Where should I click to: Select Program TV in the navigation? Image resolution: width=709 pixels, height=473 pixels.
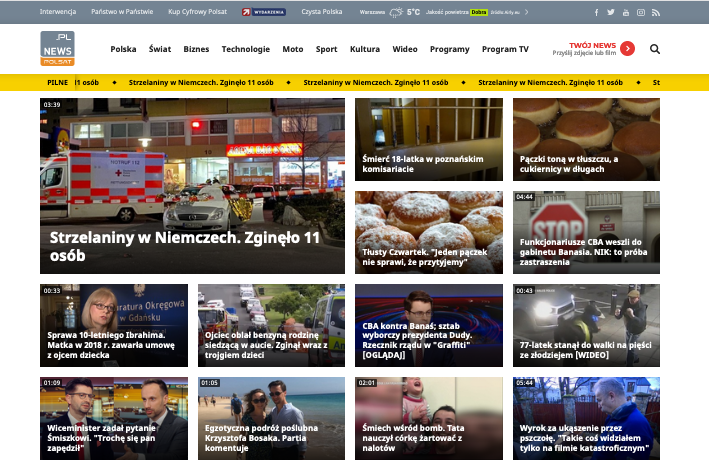(505, 49)
